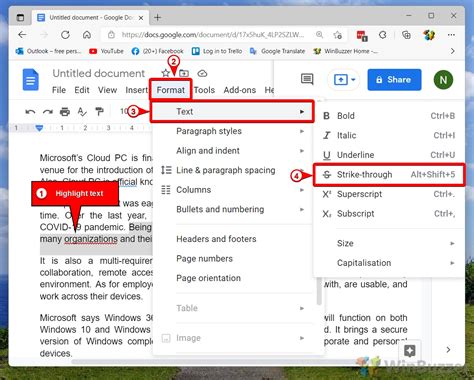Viewport: 474px width, 380px height.
Task: Click the browser address bar URL
Action: (x=213, y=35)
